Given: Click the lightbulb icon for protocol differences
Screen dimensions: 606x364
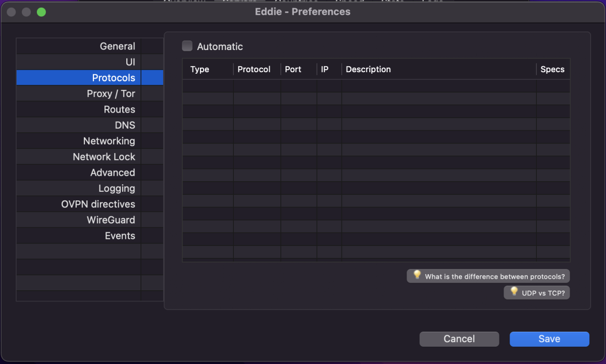Looking at the screenshot, I should point(417,275).
